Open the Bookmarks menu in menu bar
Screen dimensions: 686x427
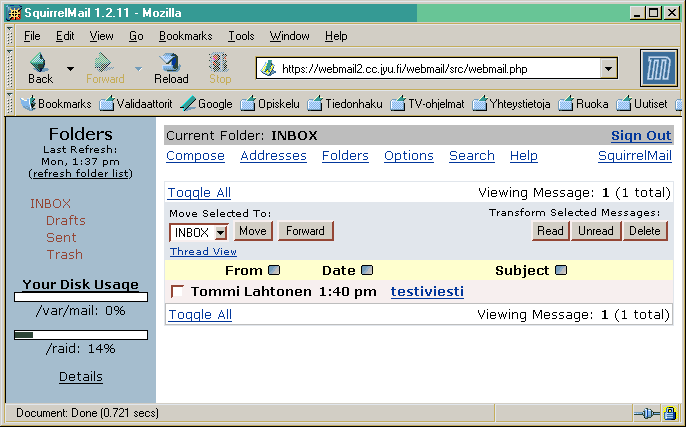coord(186,36)
